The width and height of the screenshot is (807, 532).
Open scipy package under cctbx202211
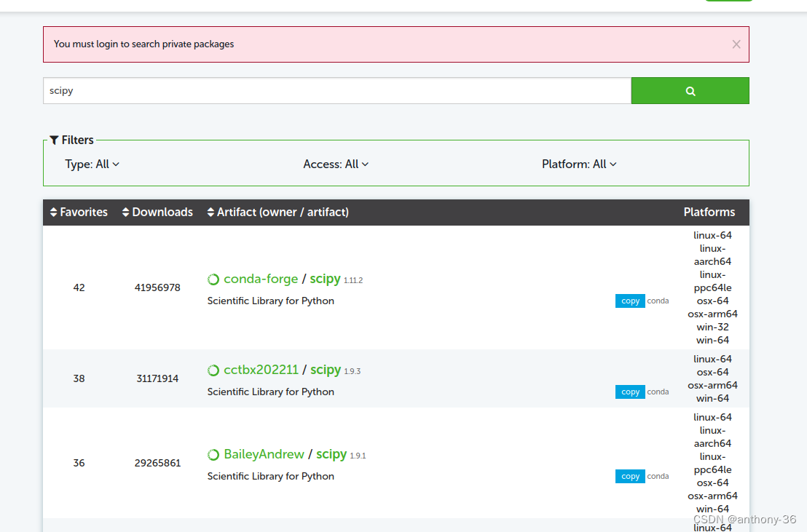(326, 370)
